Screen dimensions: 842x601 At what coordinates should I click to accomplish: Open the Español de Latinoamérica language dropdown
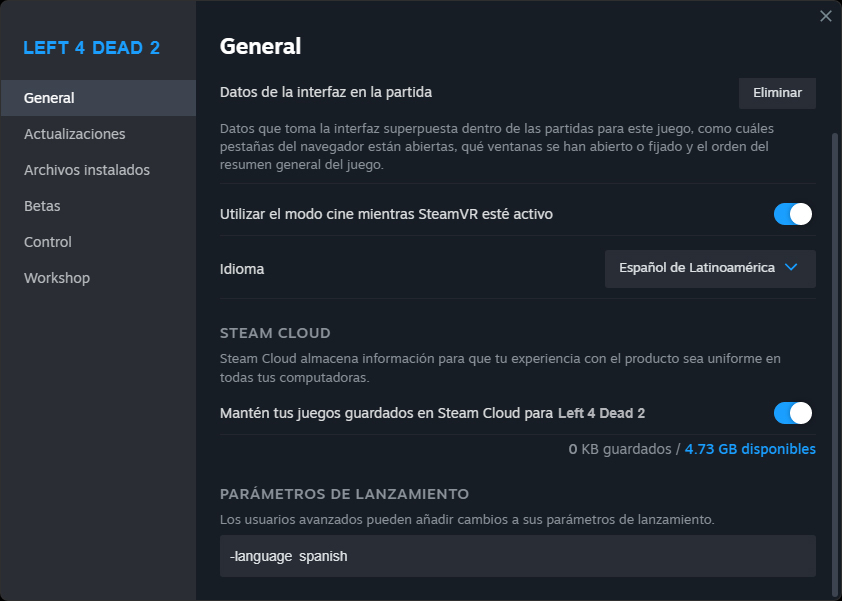tap(710, 268)
